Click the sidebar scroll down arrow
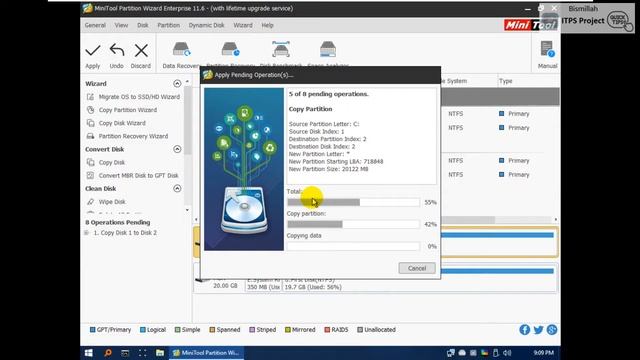This screenshot has width=640, height=360. (187, 210)
